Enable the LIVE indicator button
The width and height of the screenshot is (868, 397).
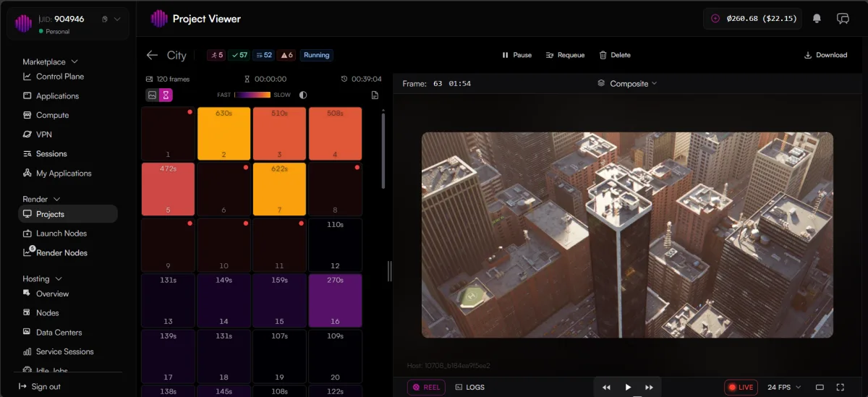coord(741,387)
